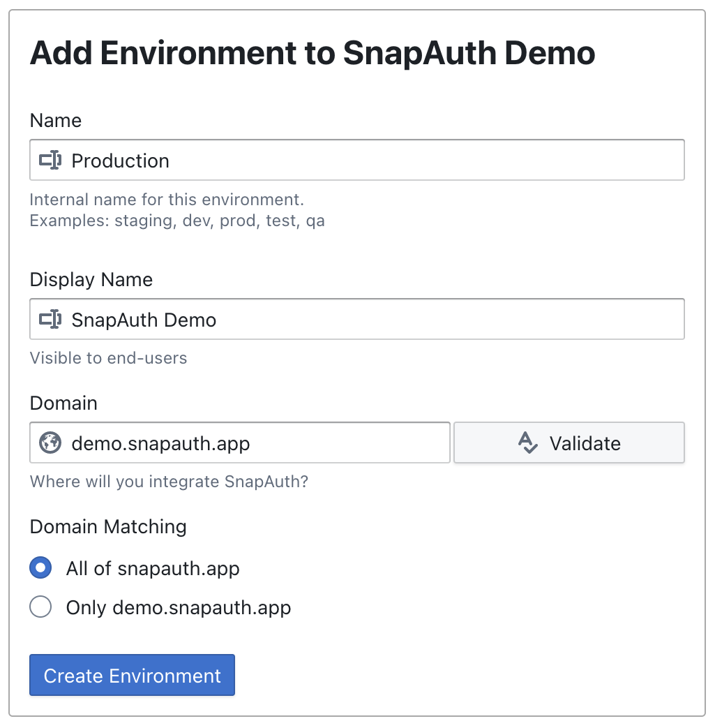Click the 'Display Name' field label
The width and height of the screenshot is (715, 728).
[x=91, y=280]
